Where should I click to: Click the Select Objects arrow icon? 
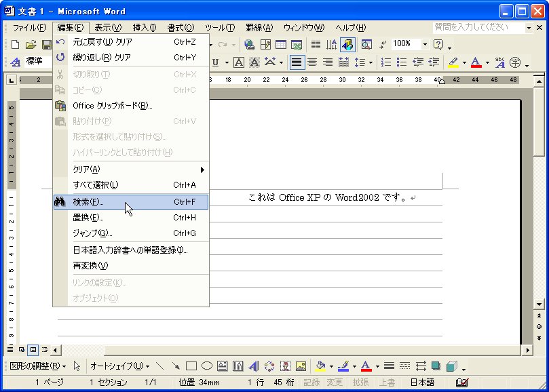(x=77, y=366)
